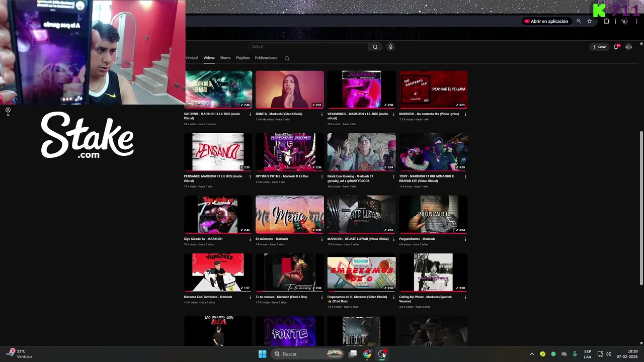Open the notifications bell with 9+ badge

pos(616,47)
